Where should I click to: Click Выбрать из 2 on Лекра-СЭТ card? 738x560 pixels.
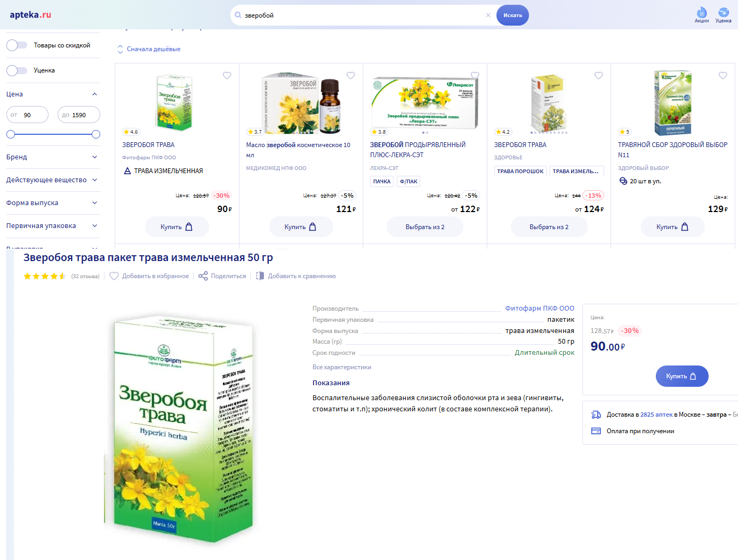click(x=425, y=227)
